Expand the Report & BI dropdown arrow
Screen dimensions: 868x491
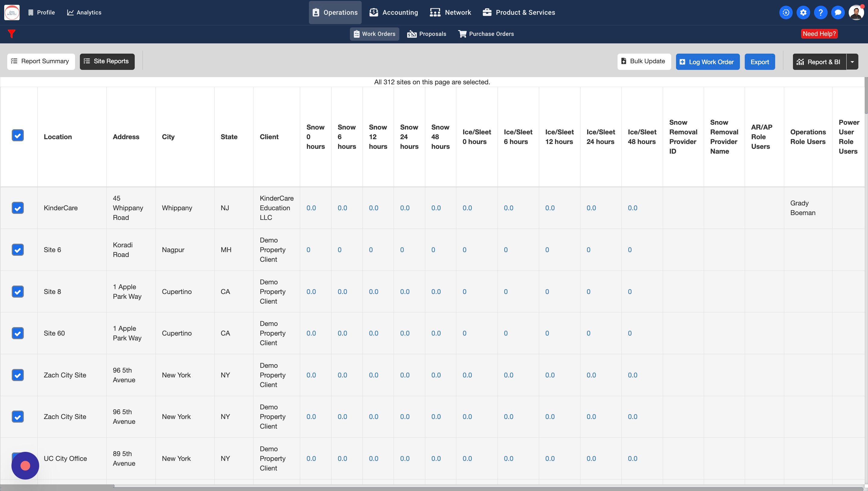pos(853,62)
